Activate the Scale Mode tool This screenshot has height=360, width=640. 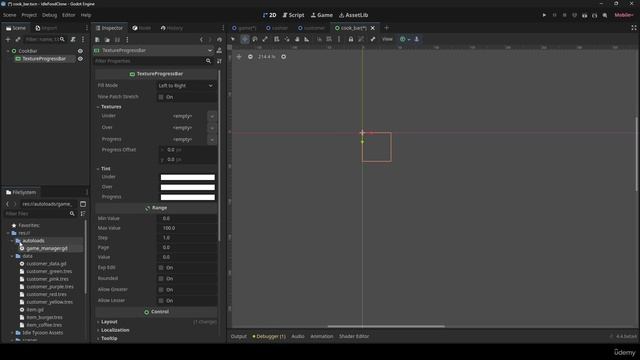265,39
